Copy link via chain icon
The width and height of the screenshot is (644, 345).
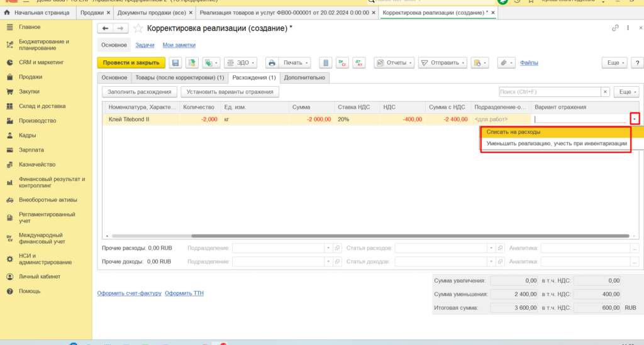615,28
